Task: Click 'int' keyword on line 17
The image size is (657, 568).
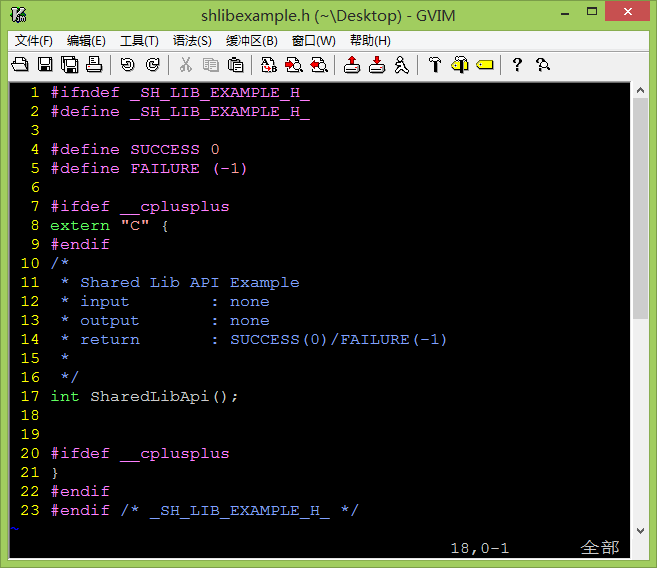Action: [x=65, y=397]
